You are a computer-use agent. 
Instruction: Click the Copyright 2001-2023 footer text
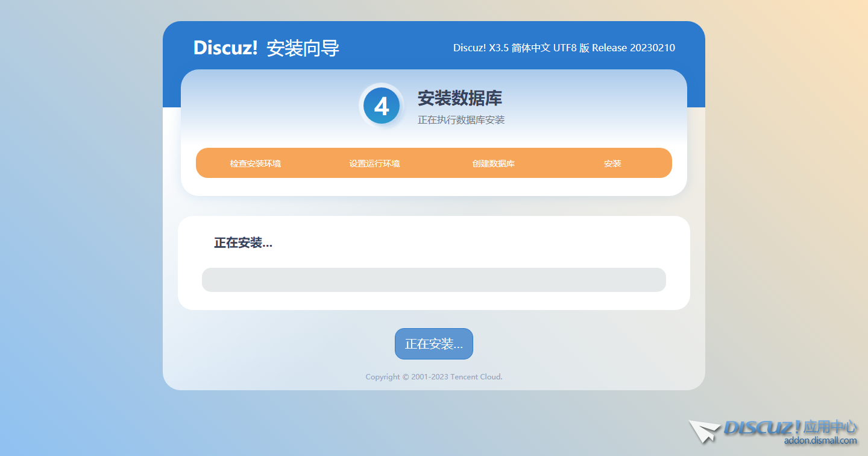(x=407, y=377)
